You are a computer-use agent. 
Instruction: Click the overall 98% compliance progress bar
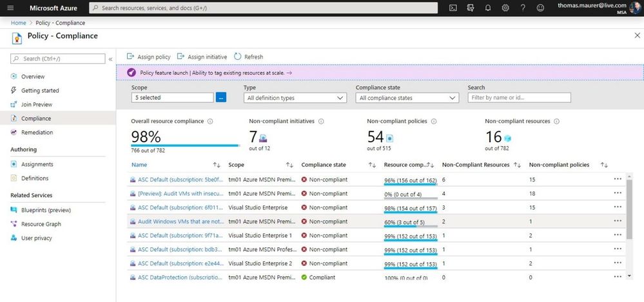pyautogui.click(x=185, y=146)
